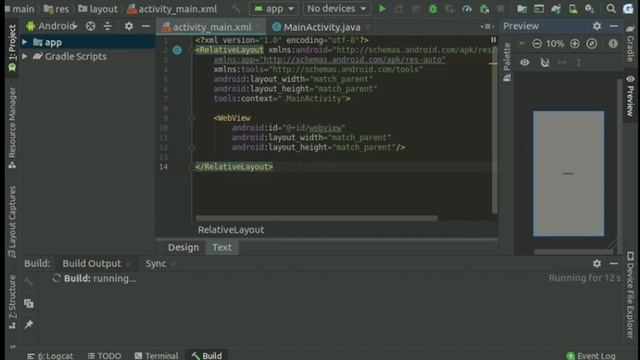Show Preview warnings and errors icon
Image resolution: width=640 pixels, height=360 pixels.
613,44
